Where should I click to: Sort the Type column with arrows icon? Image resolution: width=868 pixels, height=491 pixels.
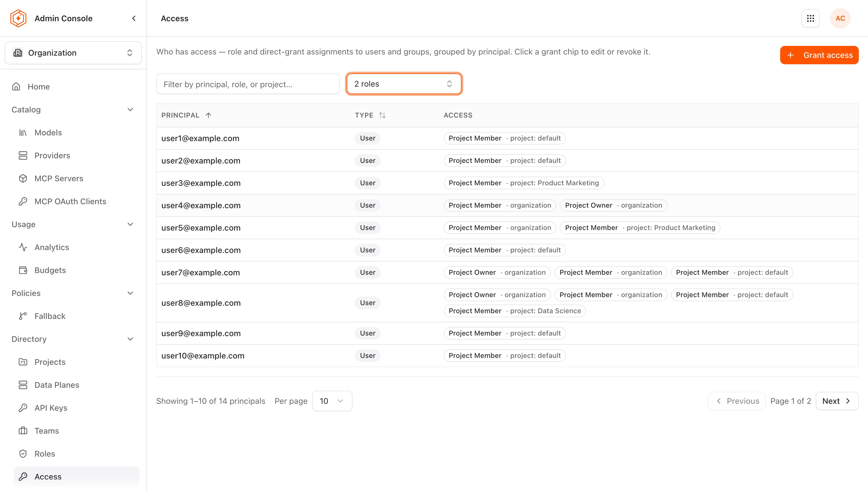pyautogui.click(x=382, y=115)
